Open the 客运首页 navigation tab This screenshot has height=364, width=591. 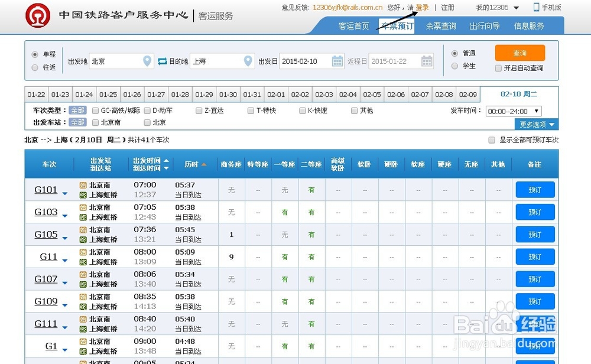[x=353, y=26]
